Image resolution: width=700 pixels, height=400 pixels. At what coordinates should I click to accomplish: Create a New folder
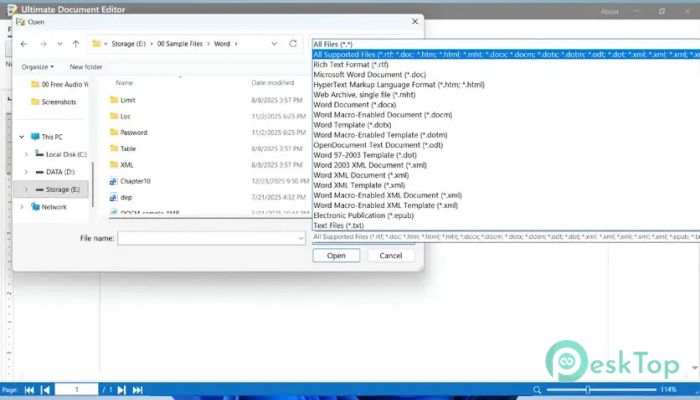tap(86, 67)
